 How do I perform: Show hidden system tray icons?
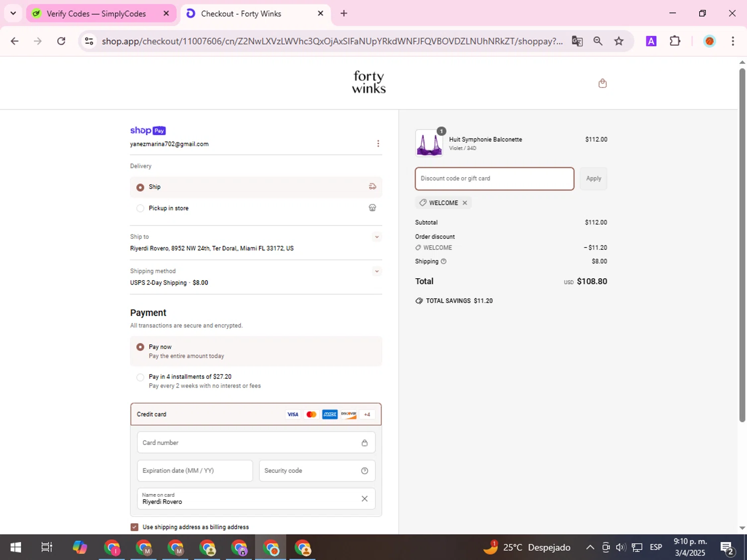(590, 548)
